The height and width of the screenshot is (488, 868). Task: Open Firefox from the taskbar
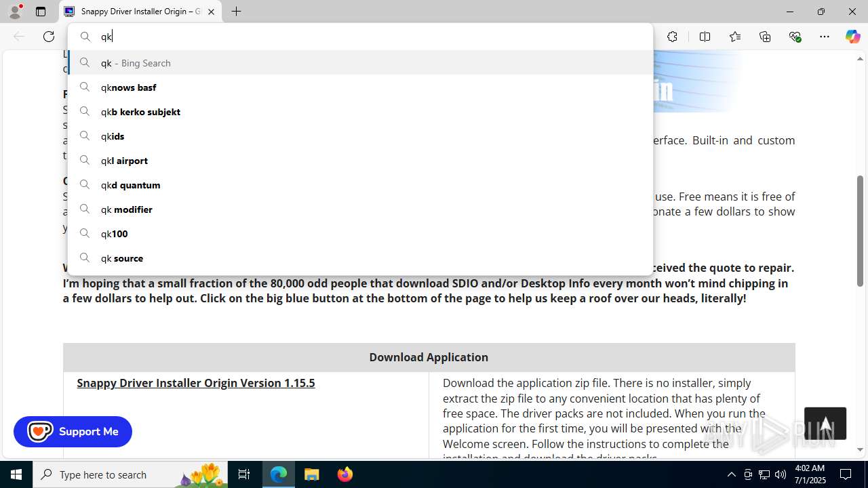point(345,474)
